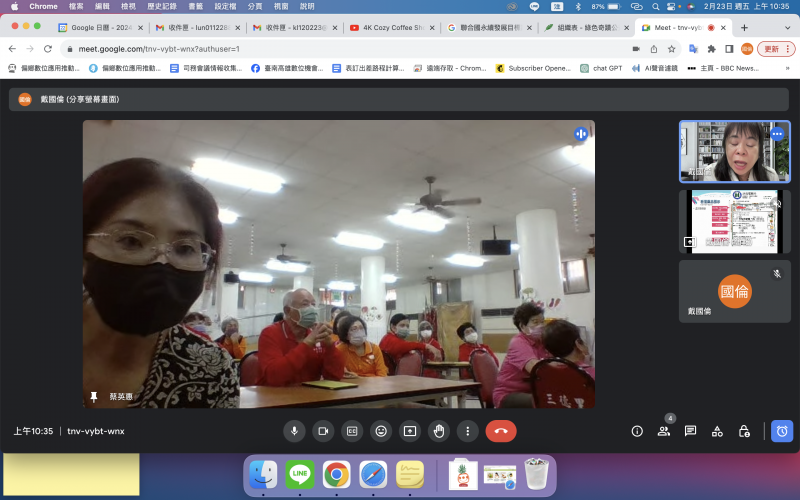Toggle closed captions button
800x500 pixels.
(352, 431)
